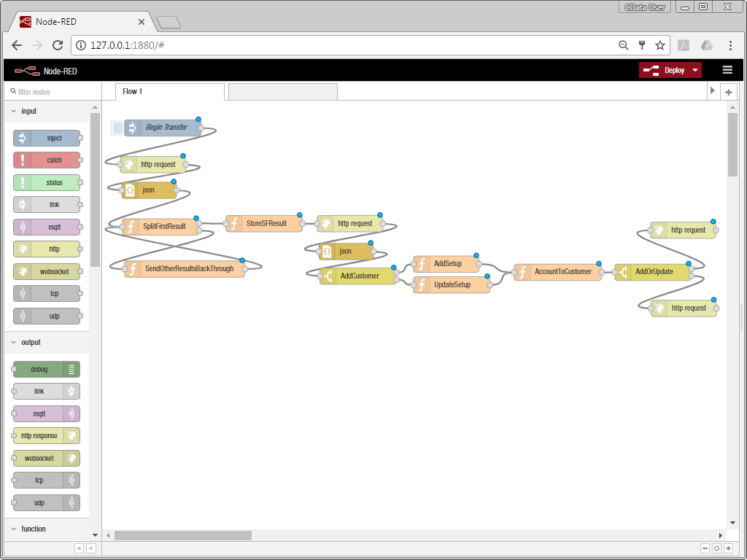
Task: Select the catch node in the palette
Action: [47, 160]
